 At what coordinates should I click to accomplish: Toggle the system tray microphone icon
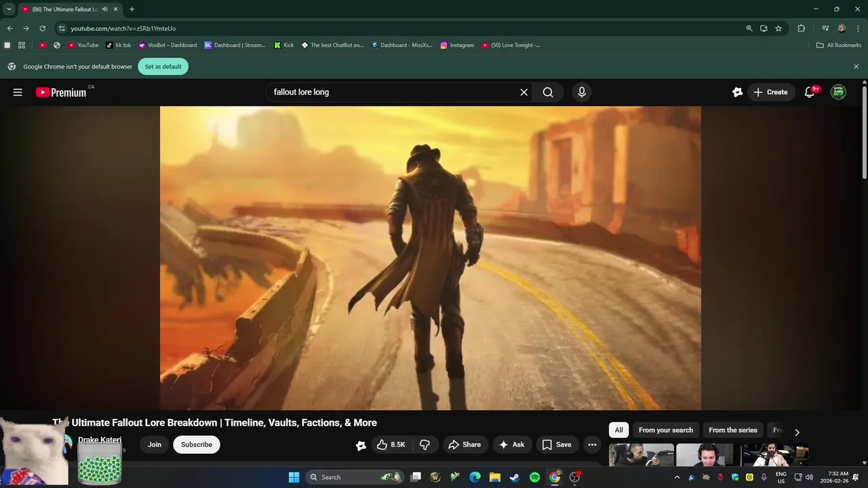coord(764,477)
